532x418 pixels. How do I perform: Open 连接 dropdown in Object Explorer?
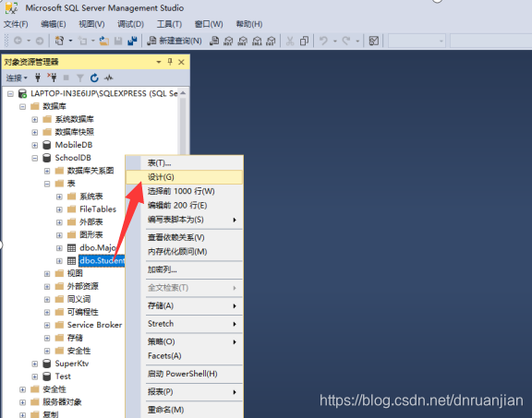pyautogui.click(x=17, y=78)
